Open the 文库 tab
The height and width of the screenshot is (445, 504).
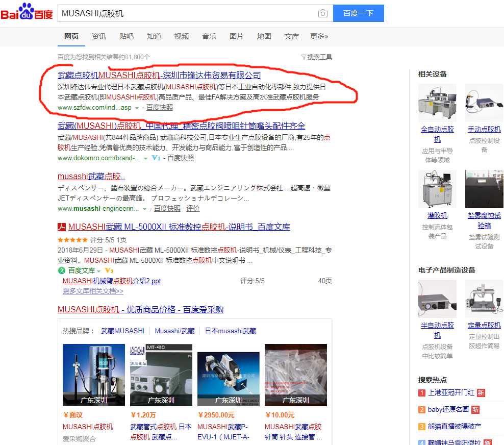click(292, 36)
